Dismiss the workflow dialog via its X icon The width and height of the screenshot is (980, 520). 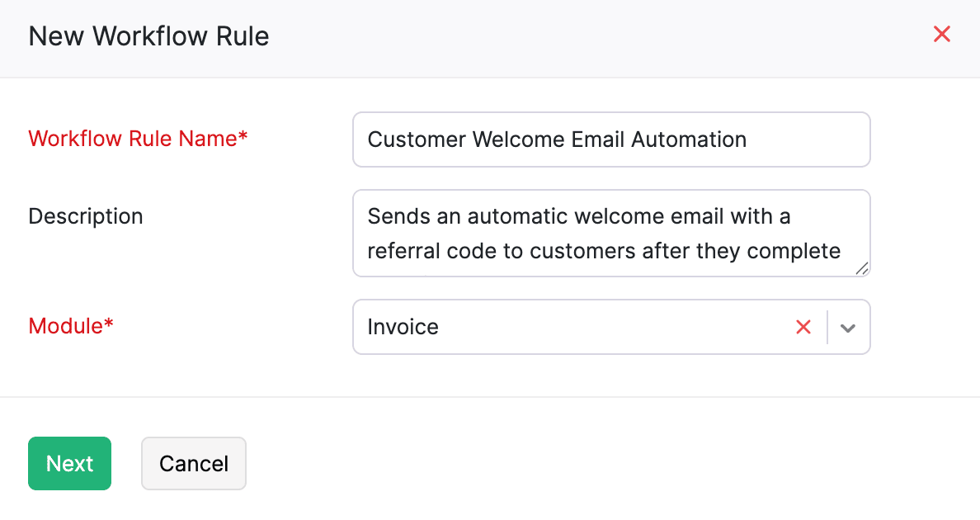pos(941,34)
